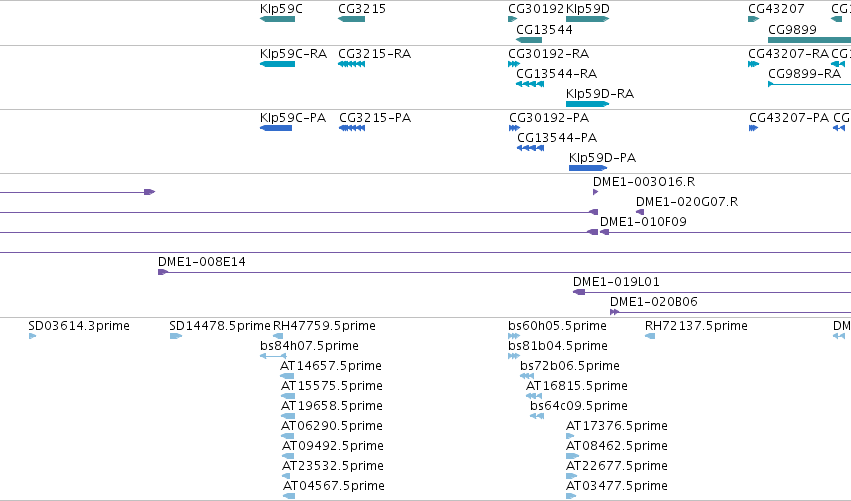Screen dimensions: 851x501
Task: Select the Klp59C gene glyph
Action: 277,19
